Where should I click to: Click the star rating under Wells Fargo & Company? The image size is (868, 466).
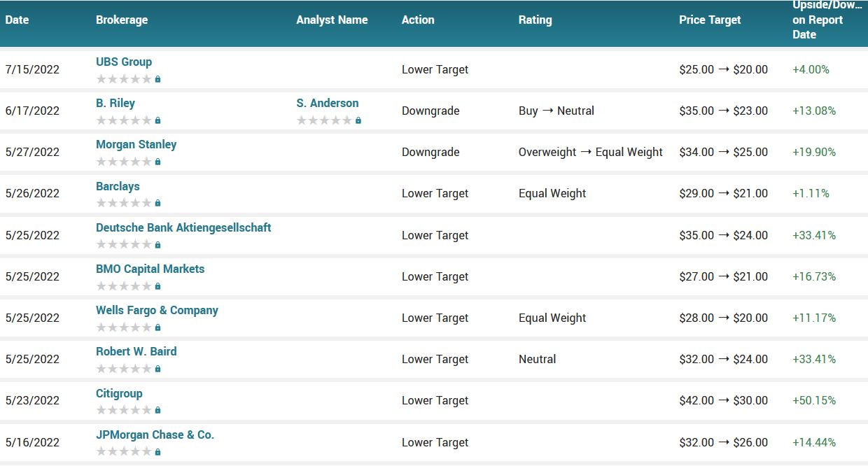(x=124, y=327)
